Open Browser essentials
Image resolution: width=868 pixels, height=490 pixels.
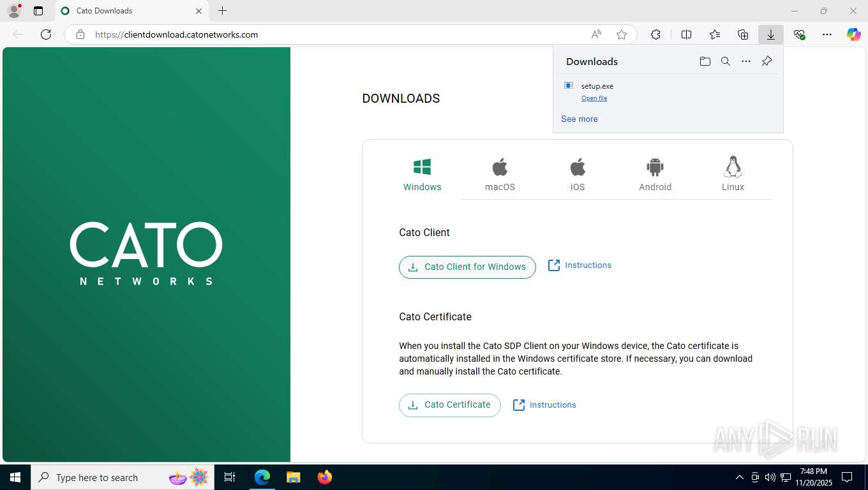point(799,34)
